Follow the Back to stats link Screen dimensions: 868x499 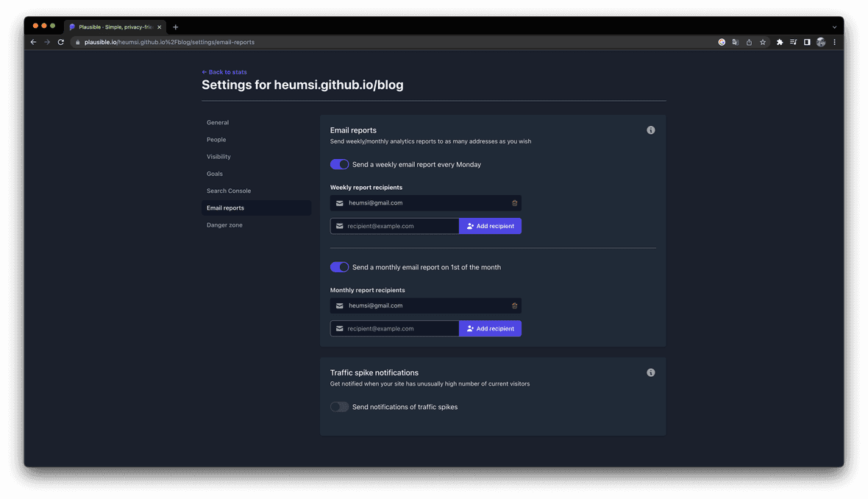tap(224, 72)
